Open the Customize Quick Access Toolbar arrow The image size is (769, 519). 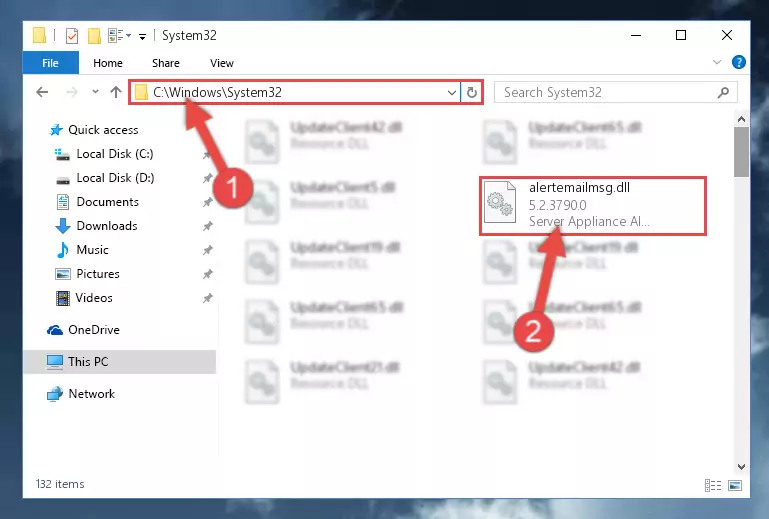[142, 36]
